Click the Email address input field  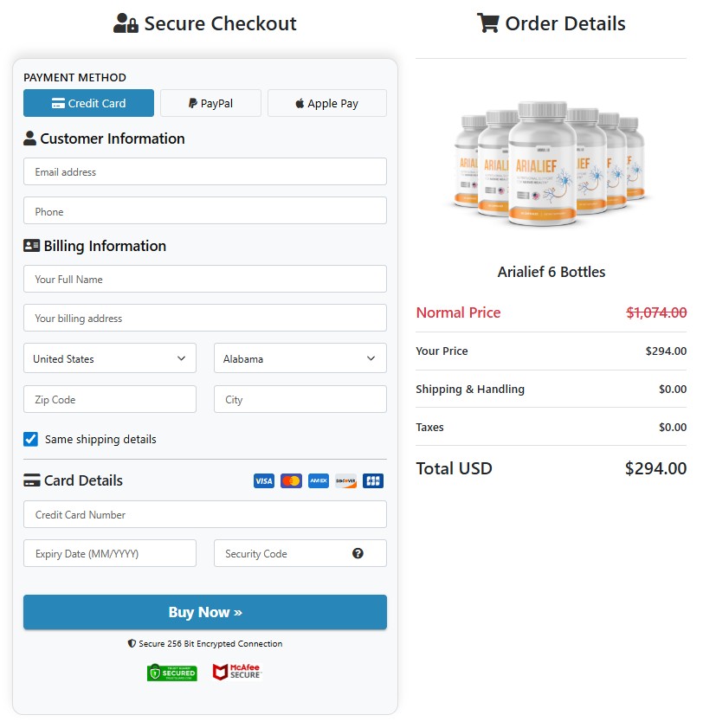click(x=204, y=171)
